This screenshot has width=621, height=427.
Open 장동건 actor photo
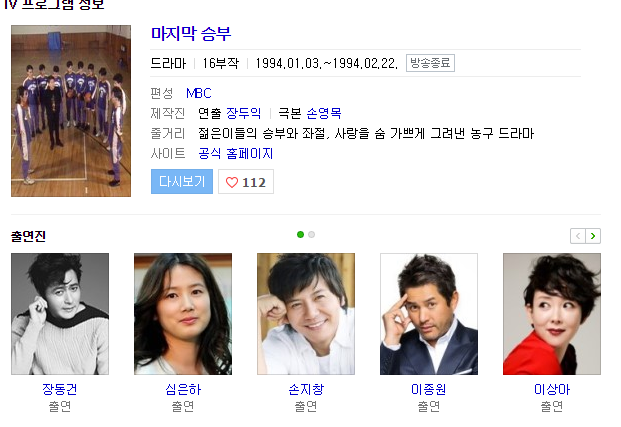coord(60,314)
